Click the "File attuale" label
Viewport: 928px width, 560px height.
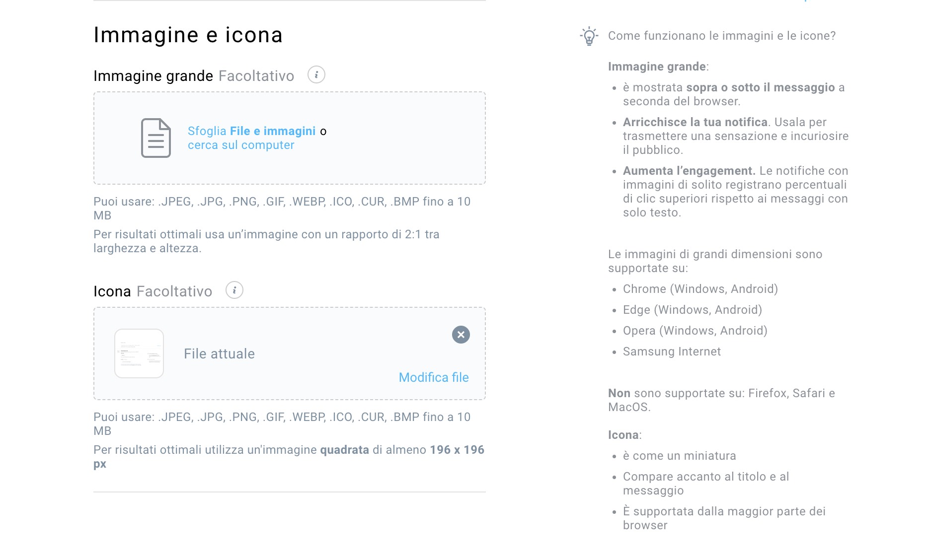click(219, 353)
